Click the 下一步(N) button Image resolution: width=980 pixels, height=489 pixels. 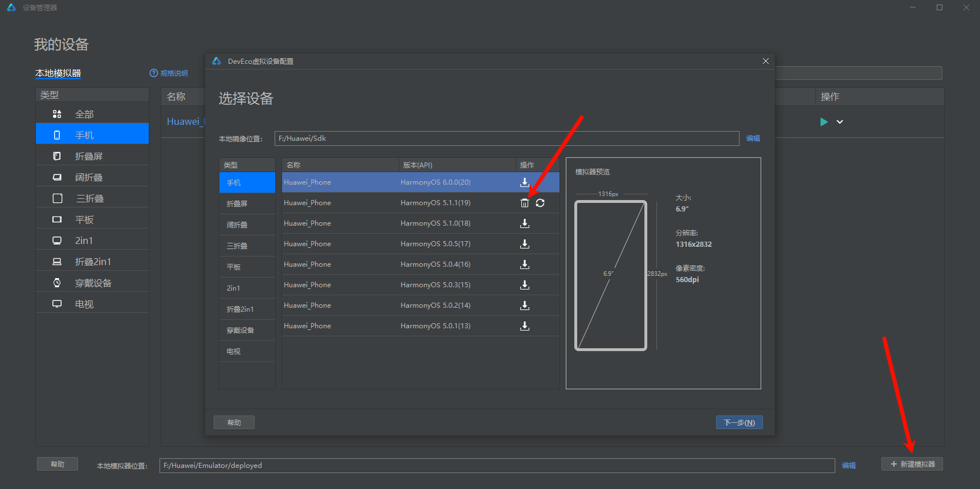coord(739,422)
